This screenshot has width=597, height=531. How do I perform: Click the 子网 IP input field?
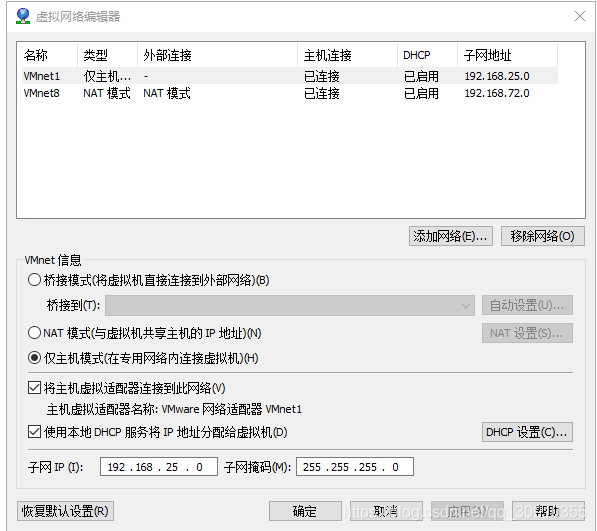point(158,467)
